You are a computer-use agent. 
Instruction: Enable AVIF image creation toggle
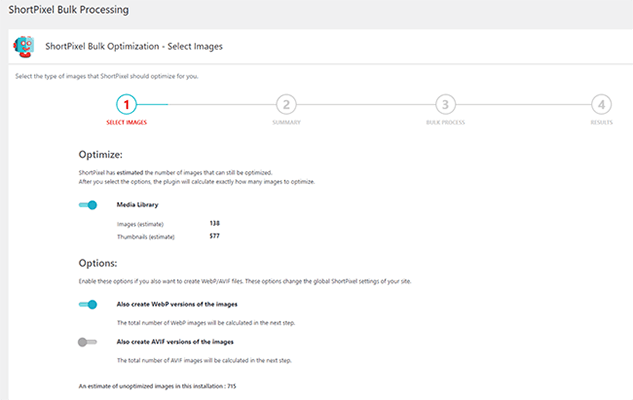pyautogui.click(x=88, y=341)
